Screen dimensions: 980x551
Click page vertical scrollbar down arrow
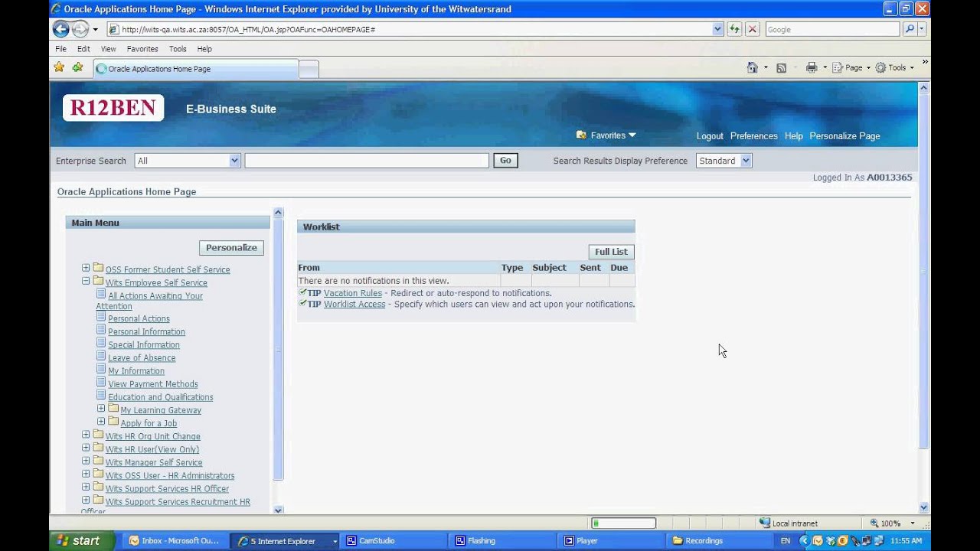tap(923, 507)
